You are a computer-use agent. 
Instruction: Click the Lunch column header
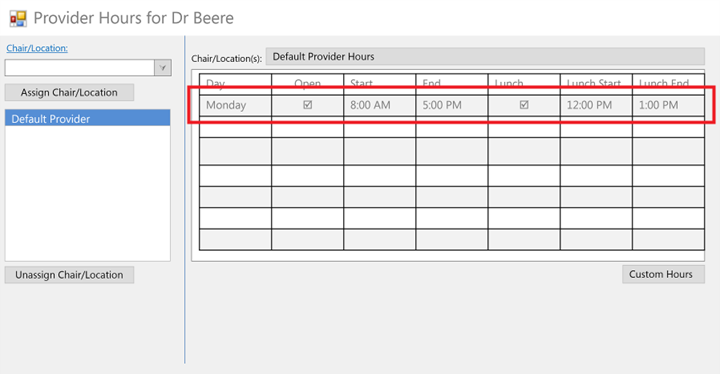[x=524, y=84]
